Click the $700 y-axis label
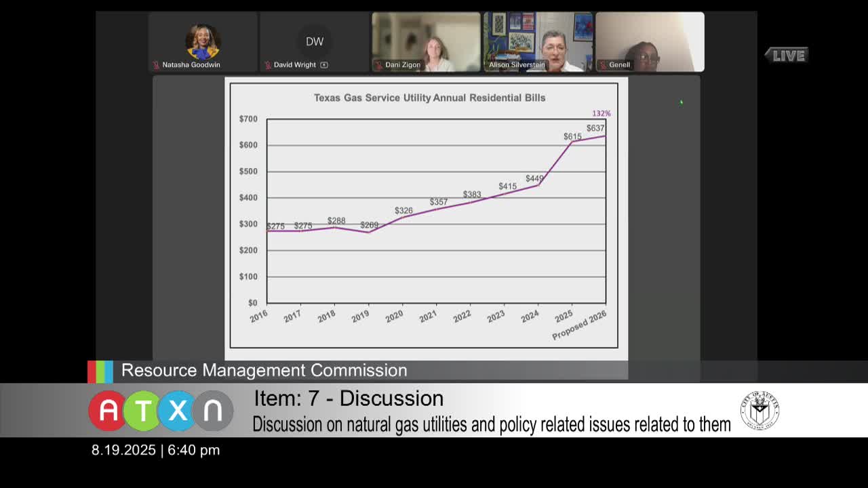The height and width of the screenshot is (488, 868). point(248,119)
